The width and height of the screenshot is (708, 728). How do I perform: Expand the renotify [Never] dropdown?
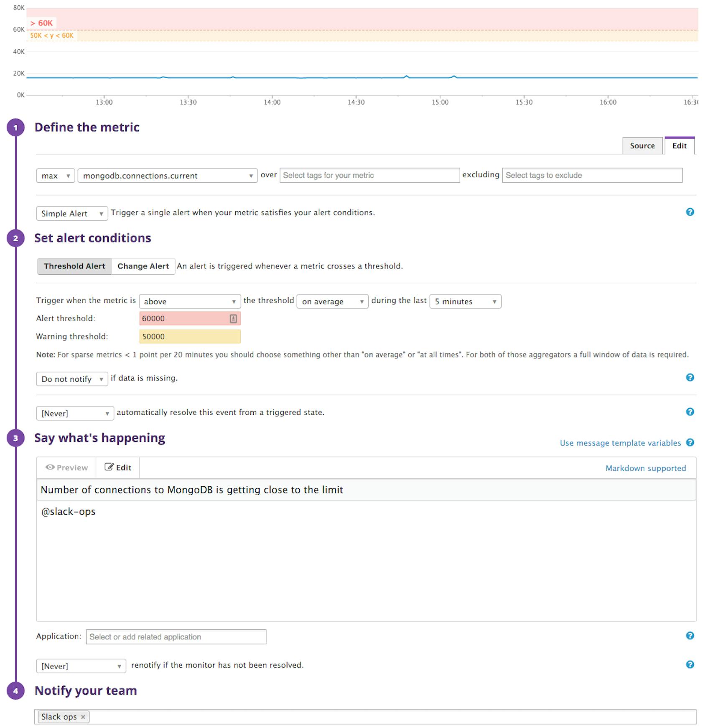pos(80,666)
